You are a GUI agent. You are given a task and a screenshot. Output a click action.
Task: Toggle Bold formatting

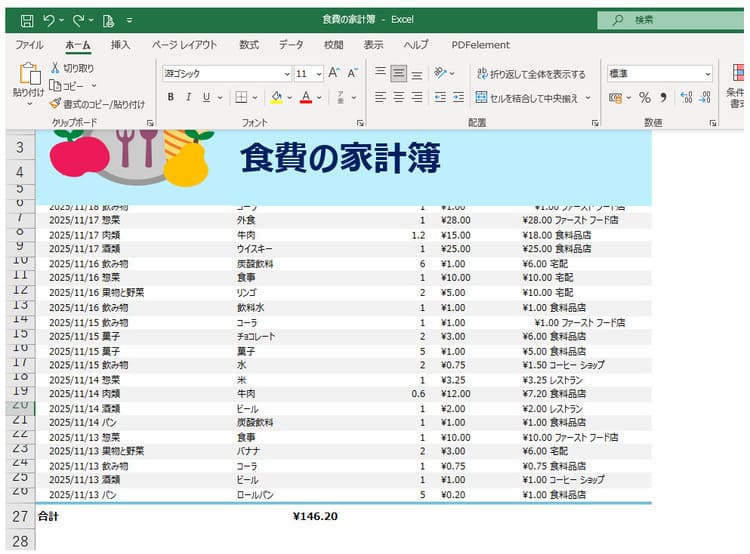[171, 97]
